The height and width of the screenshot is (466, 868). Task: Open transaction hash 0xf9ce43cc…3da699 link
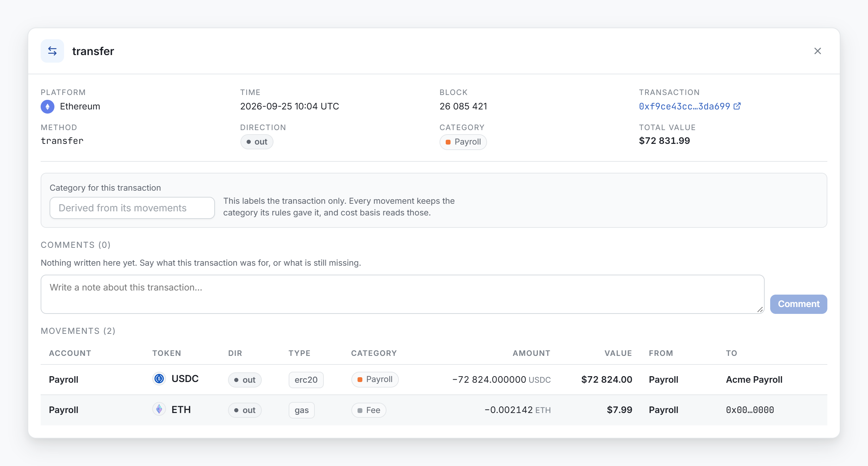(684, 106)
